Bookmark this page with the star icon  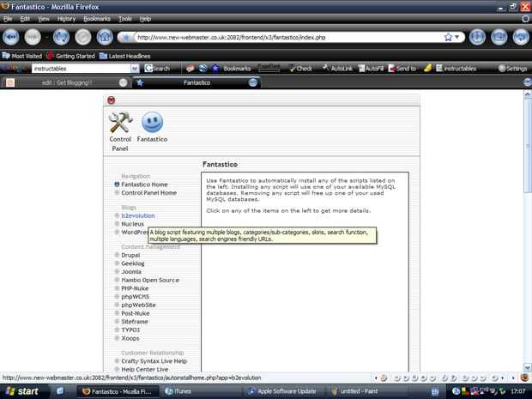[x=448, y=37]
